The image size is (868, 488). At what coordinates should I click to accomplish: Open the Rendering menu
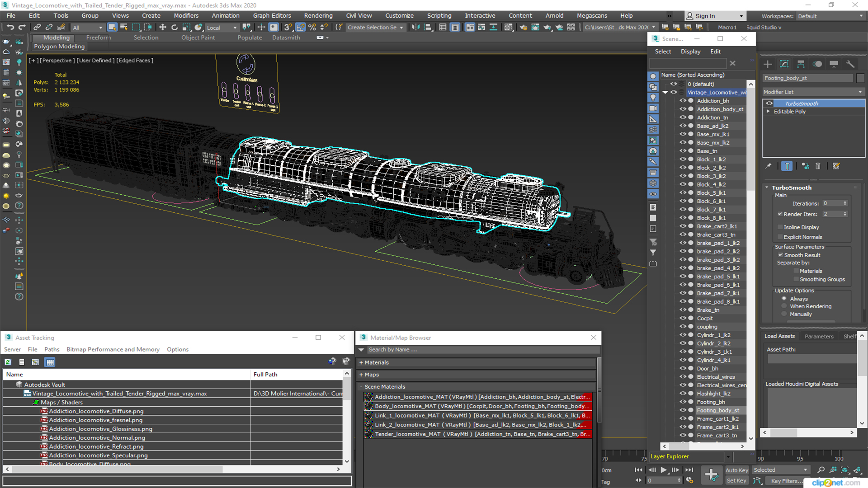point(318,16)
